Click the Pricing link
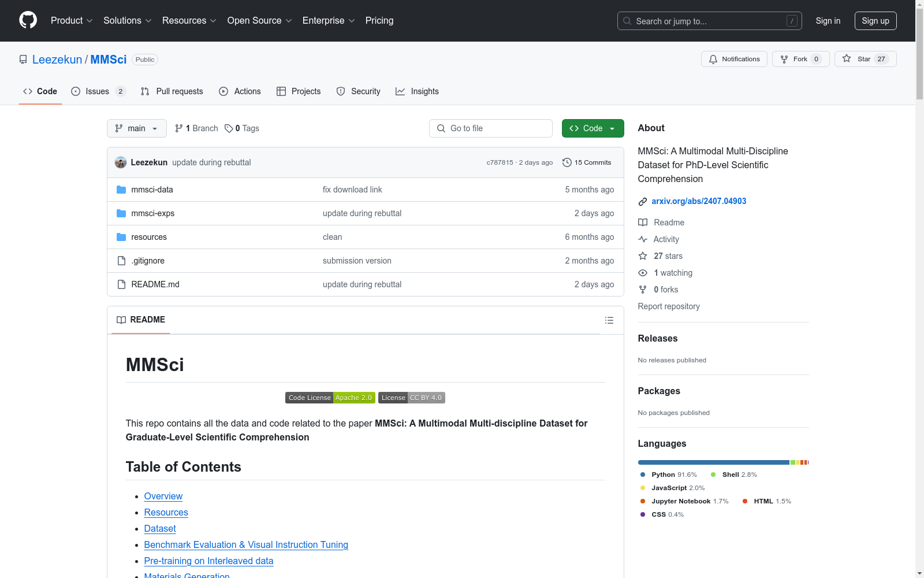Image resolution: width=924 pixels, height=578 pixels. (379, 20)
